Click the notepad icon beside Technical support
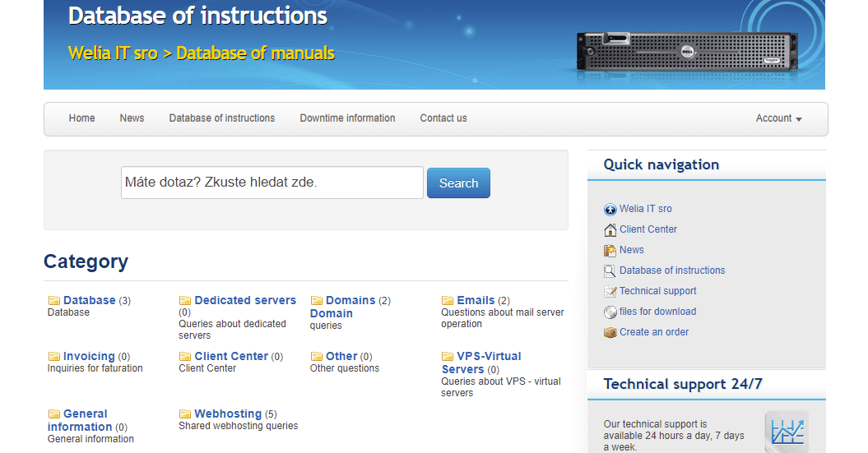868x453 pixels. (610, 291)
